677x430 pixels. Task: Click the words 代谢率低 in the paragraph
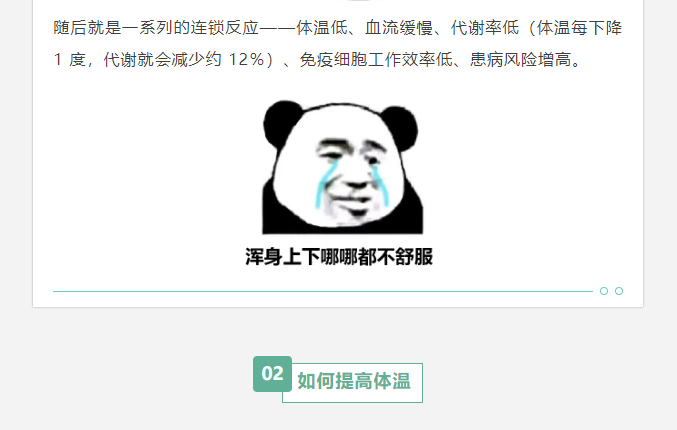click(x=485, y=28)
